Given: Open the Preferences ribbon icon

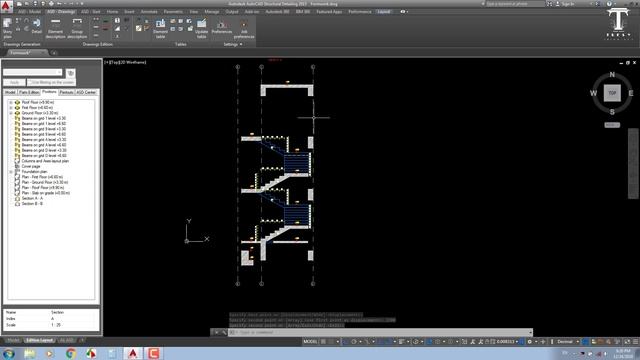Looking at the screenshot, I should (x=222, y=27).
